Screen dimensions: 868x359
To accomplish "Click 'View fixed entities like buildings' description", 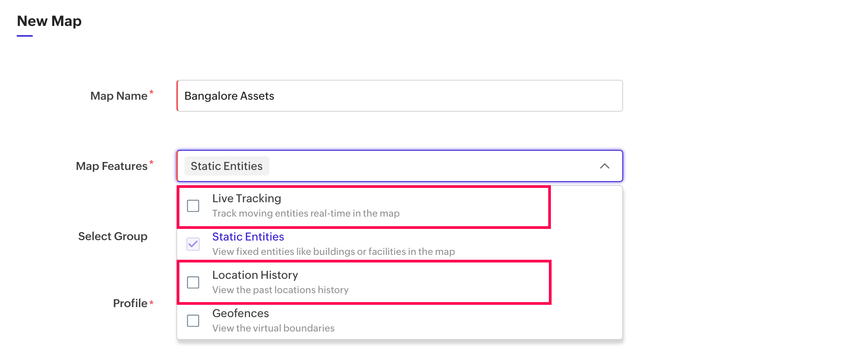I will 333,252.
